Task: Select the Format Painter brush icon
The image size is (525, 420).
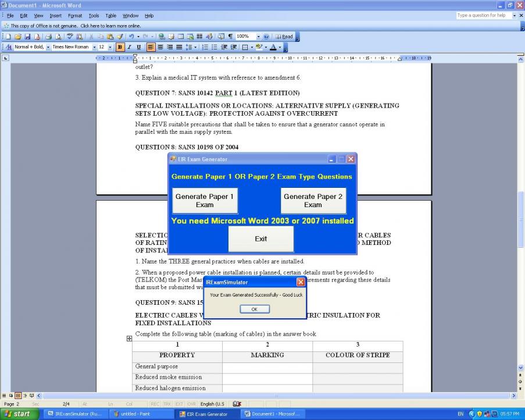Action: [120, 36]
